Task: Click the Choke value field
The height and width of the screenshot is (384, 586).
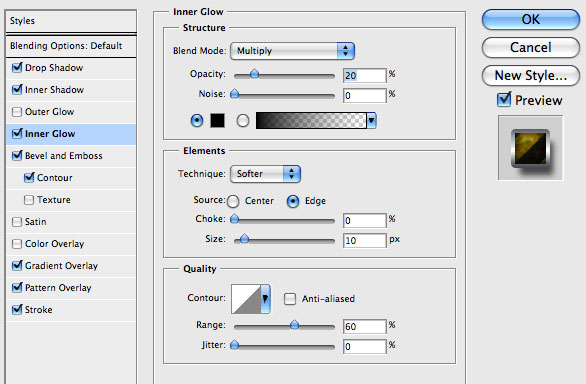Action: point(365,221)
